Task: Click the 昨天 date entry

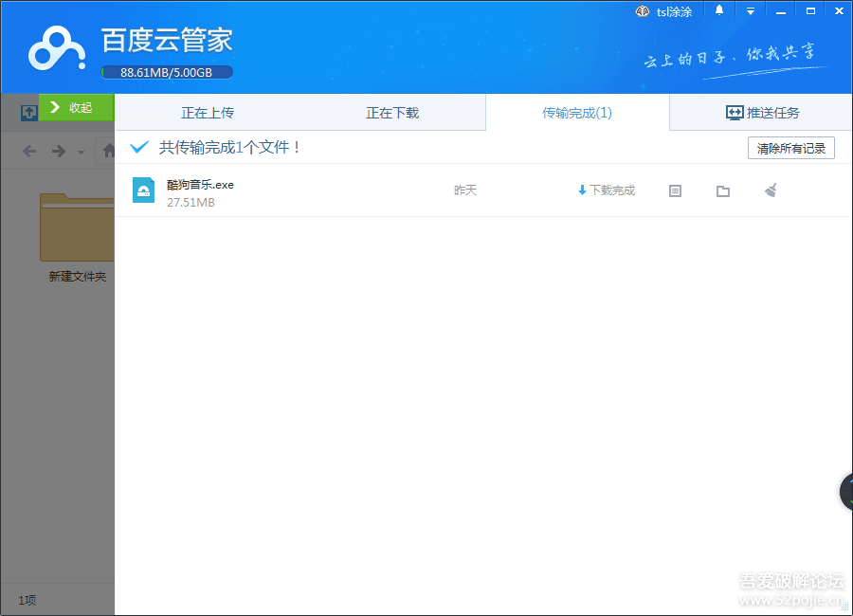Action: 465,190
